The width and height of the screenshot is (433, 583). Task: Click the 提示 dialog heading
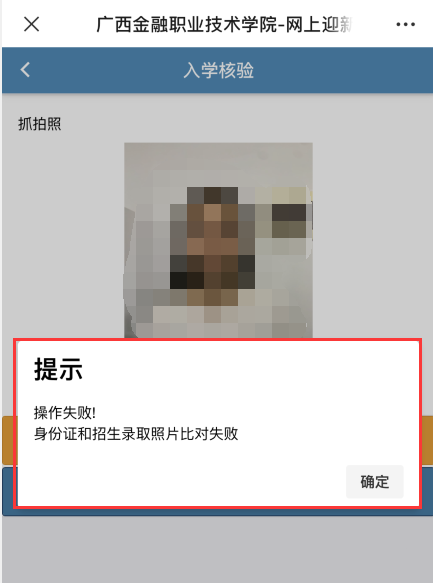click(58, 369)
